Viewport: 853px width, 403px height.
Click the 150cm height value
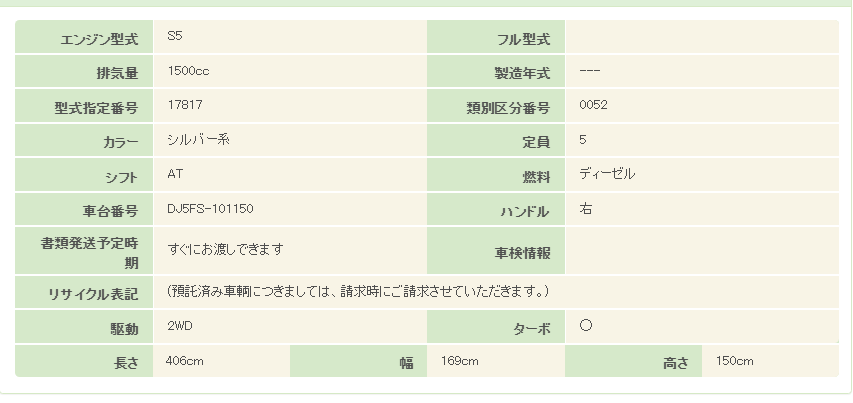735,361
